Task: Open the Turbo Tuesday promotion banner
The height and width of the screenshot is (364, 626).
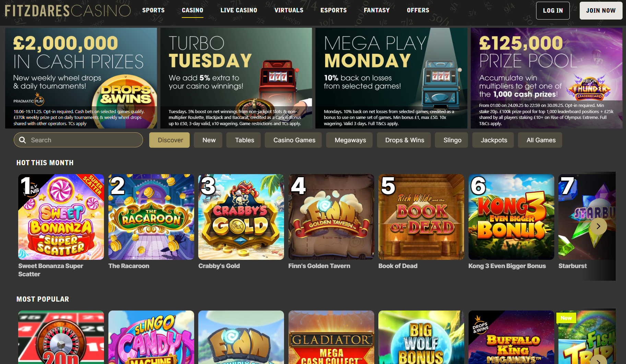Action: [236, 78]
